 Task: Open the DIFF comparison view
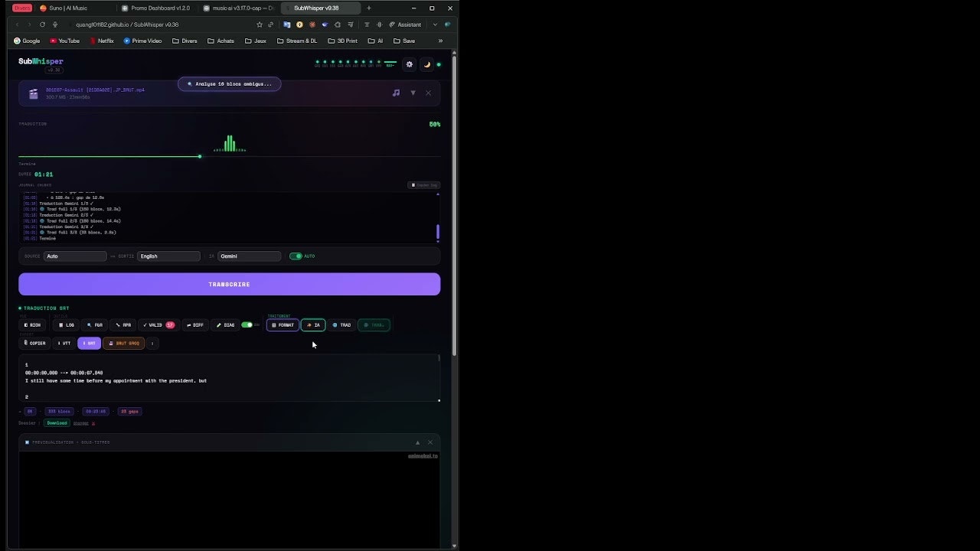[x=195, y=324]
